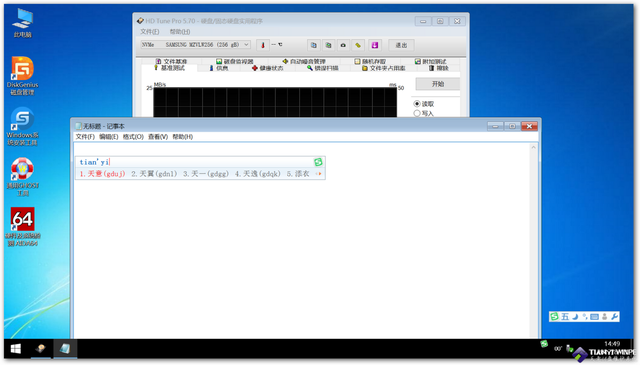
Task: Click Sogou S logo on IME toolbar
Action: pyautogui.click(x=554, y=316)
